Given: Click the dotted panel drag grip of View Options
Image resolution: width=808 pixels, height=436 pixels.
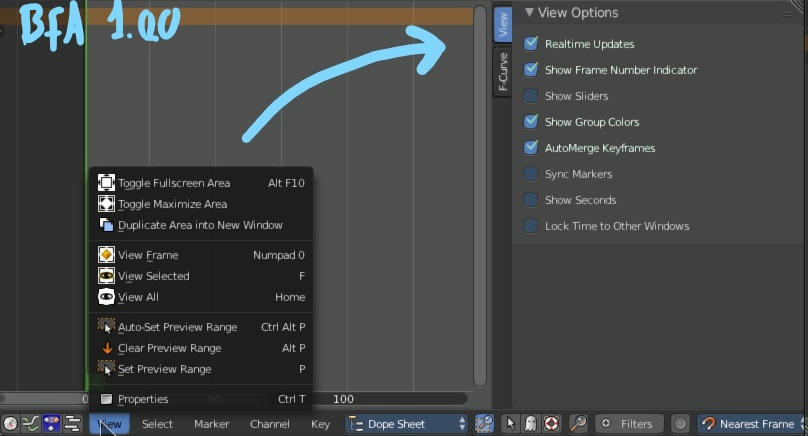Looking at the screenshot, I should click(788, 13).
